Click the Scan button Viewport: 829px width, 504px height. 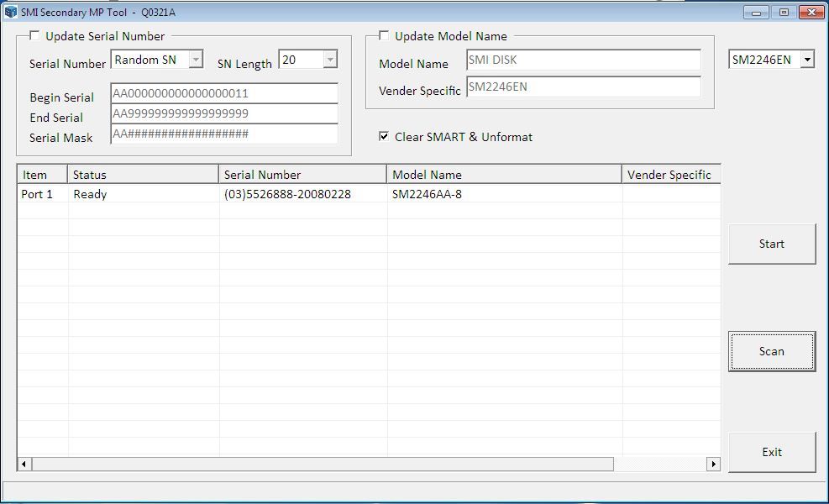pyautogui.click(x=772, y=351)
